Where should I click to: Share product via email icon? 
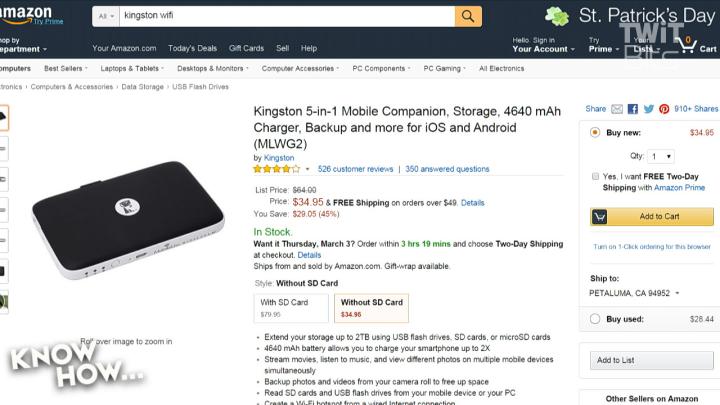pyautogui.click(x=618, y=109)
